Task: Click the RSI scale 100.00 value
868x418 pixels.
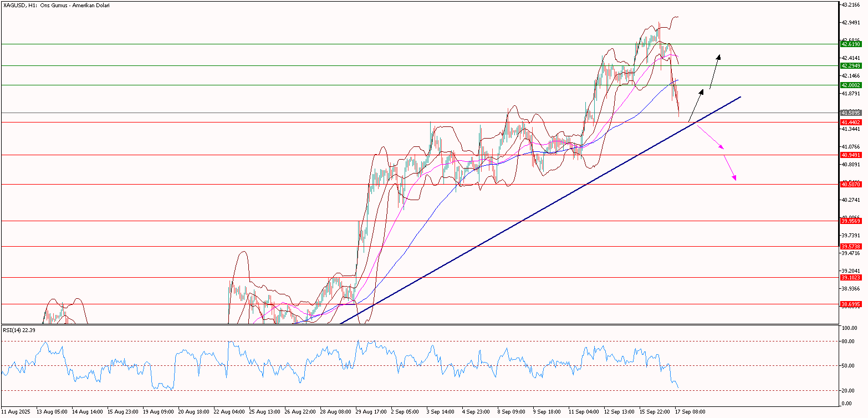Action: point(850,328)
